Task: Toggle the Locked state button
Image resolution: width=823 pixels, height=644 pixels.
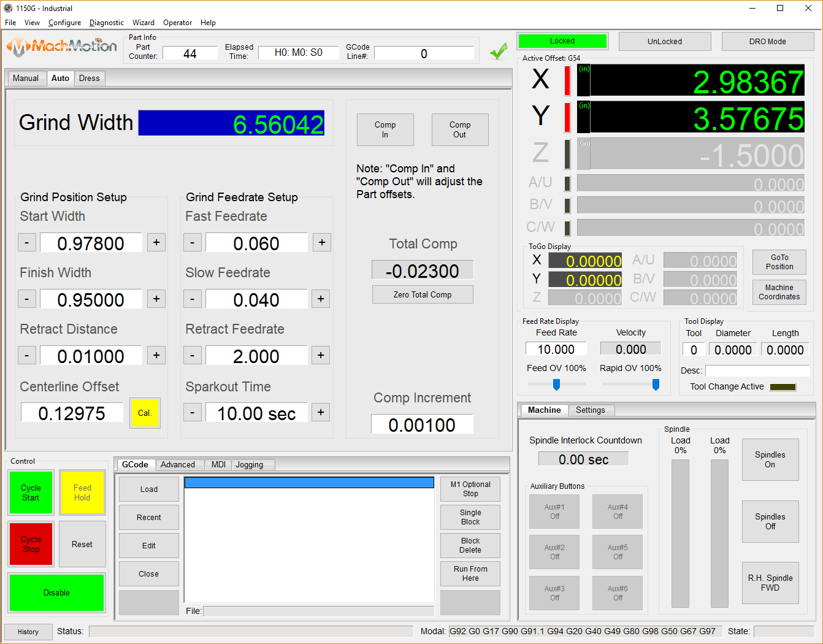Action: click(562, 41)
